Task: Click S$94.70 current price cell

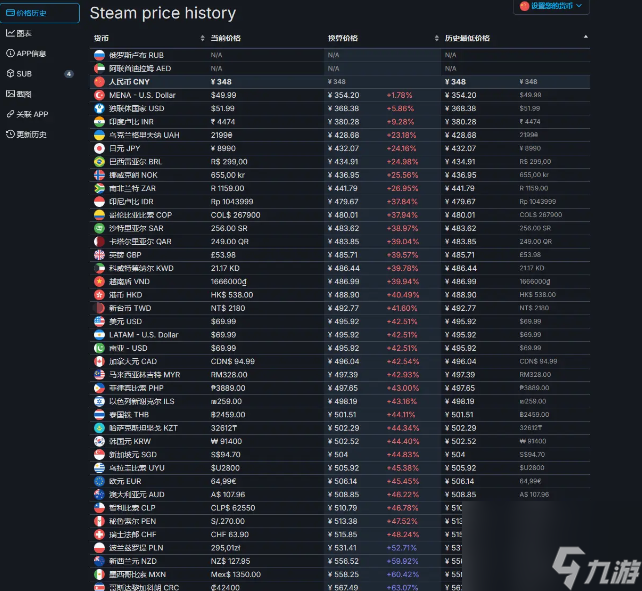Action: 225,455
